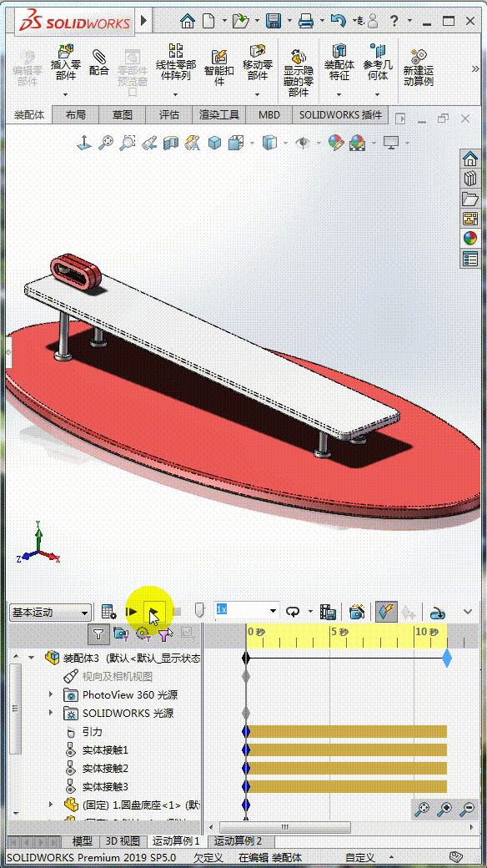Select the Section View icon in view toolbar
The width and height of the screenshot is (487, 868).
171,143
